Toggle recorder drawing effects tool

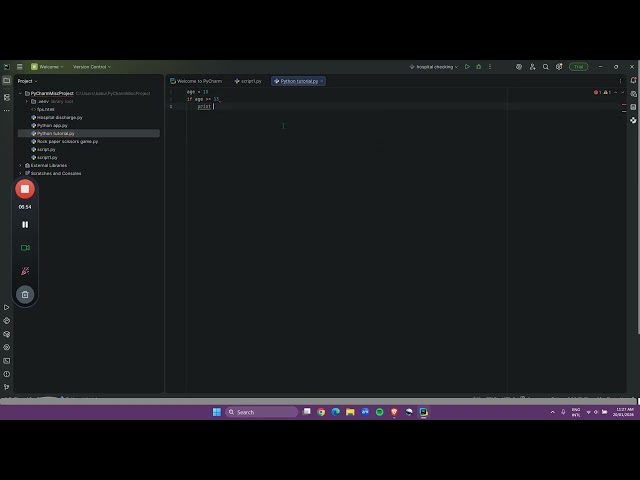[x=25, y=271]
